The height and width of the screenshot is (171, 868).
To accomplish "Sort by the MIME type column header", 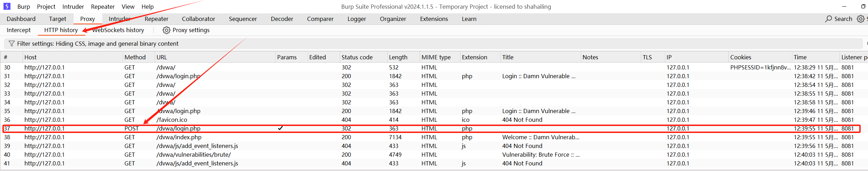I will click(x=439, y=57).
